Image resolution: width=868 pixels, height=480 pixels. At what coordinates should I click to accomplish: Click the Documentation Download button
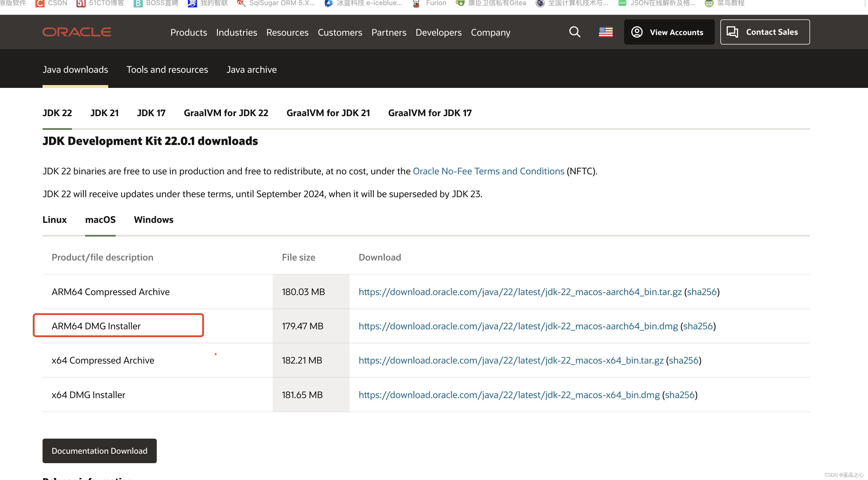(x=99, y=451)
